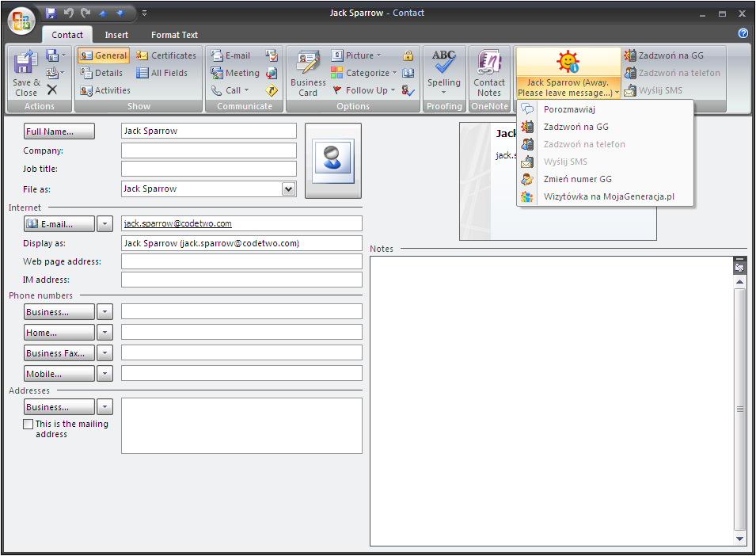
Task: Click the contact picture placeholder
Action: [x=333, y=161]
